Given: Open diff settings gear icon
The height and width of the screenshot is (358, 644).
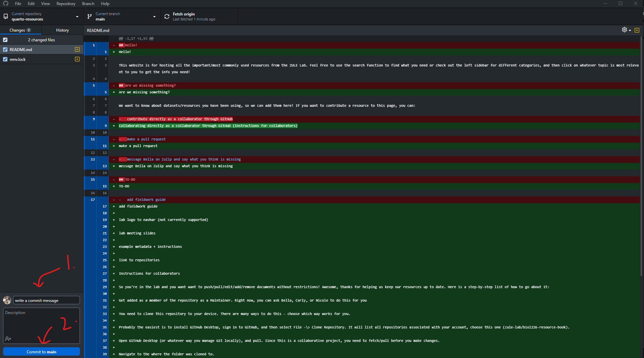Looking at the screenshot, I should click(625, 30).
